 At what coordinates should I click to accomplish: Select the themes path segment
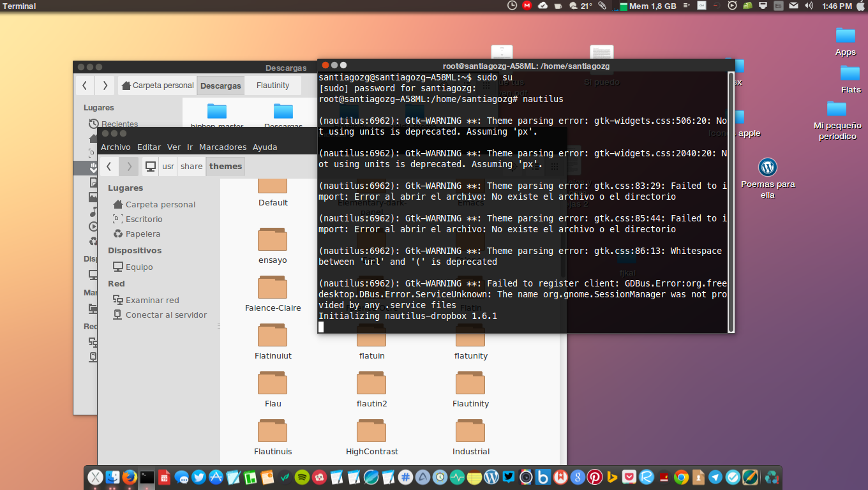click(225, 166)
